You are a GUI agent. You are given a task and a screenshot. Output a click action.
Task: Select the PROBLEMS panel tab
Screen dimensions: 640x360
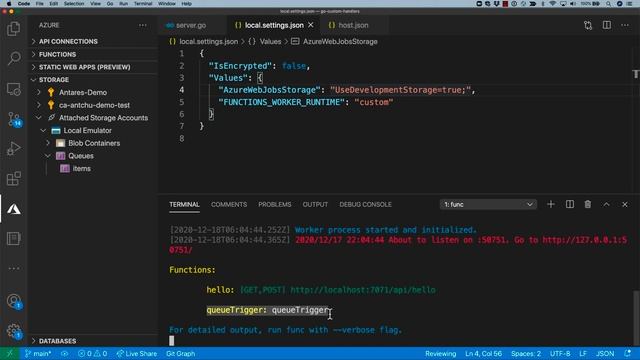(275, 204)
